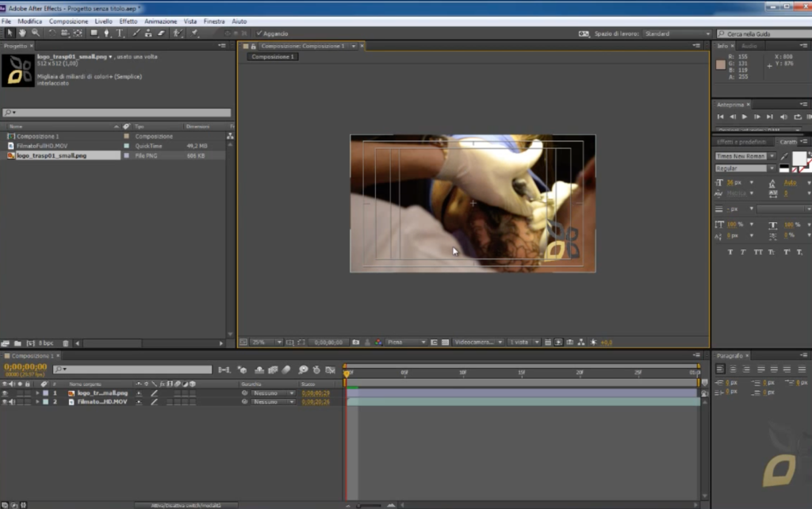
Task: Select the Rectangle shape tool
Action: (x=94, y=33)
